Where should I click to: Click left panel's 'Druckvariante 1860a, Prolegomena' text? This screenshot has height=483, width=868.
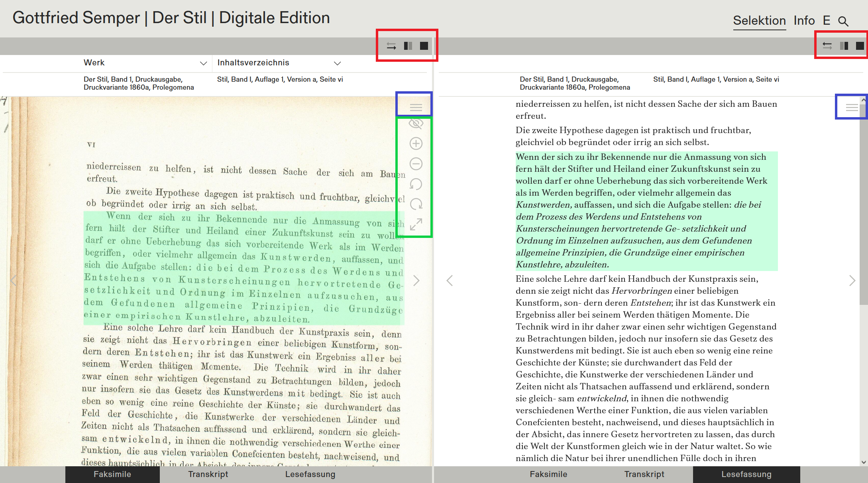tap(139, 87)
